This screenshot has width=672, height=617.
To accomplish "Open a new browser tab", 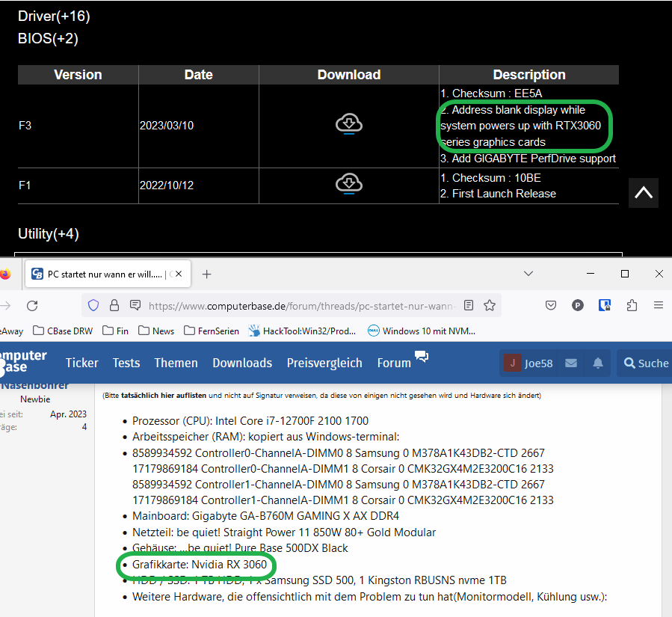I will [x=206, y=274].
